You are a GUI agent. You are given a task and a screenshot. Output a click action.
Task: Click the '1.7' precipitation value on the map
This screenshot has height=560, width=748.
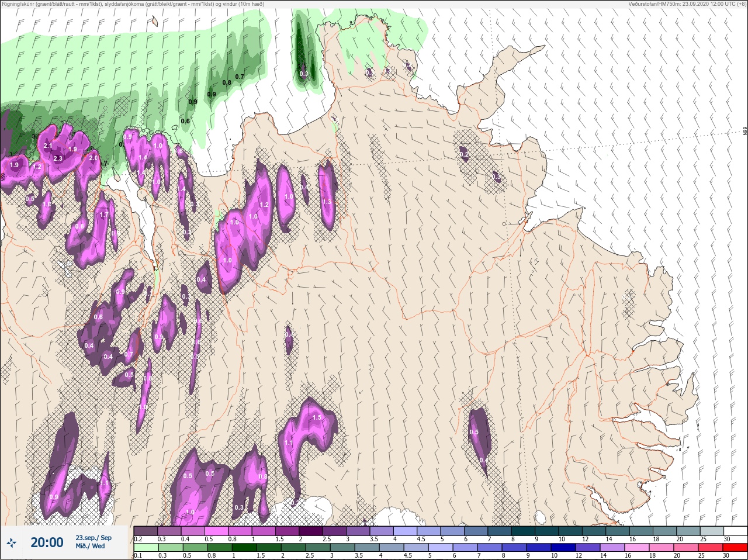104,215
